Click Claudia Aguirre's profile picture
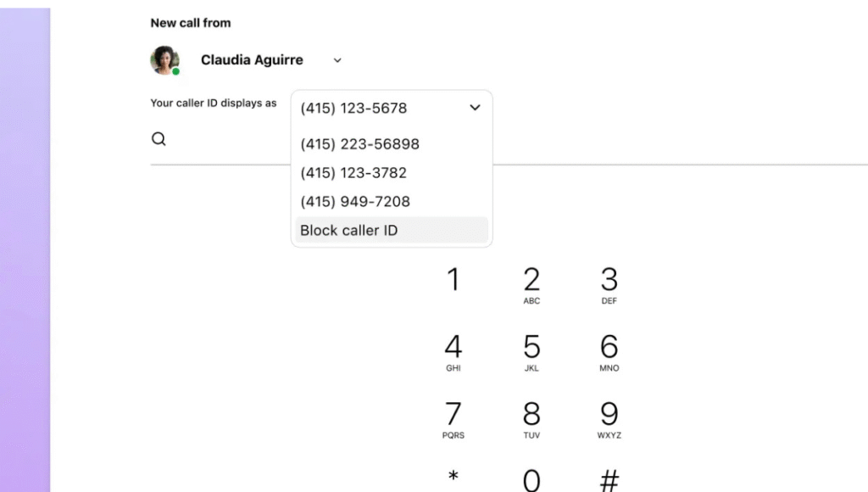Image resolution: width=868 pixels, height=492 pixels. point(164,59)
